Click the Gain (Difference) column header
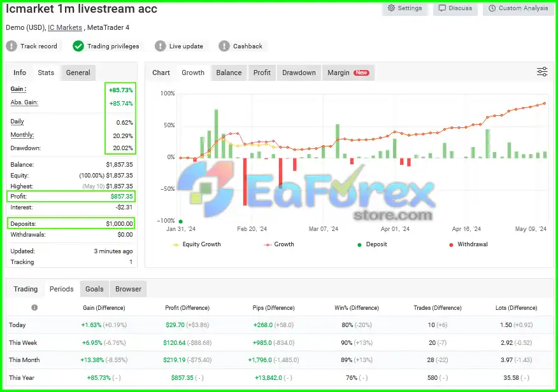The width and height of the screenshot is (558, 392). [104, 308]
